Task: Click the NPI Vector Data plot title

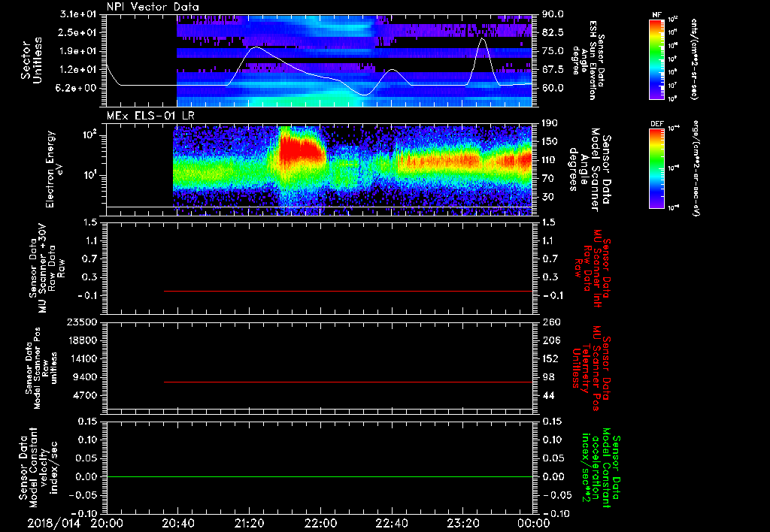Action: (153, 7)
